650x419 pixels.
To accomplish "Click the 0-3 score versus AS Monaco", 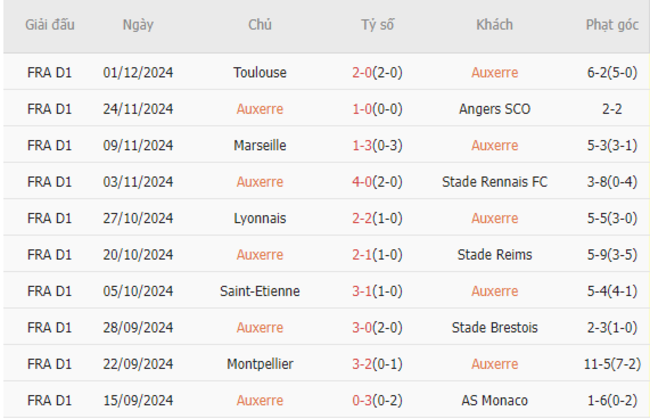I will (x=362, y=401).
